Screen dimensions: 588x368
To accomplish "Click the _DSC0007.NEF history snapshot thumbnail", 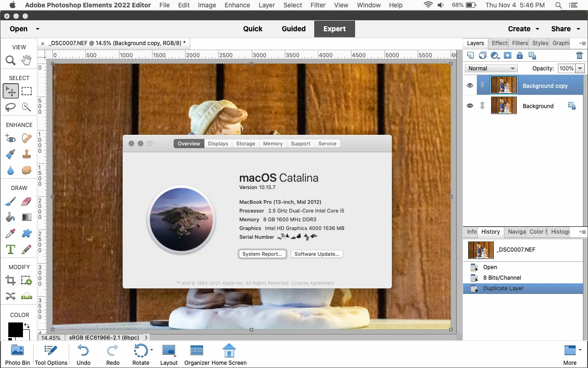I will 481,250.
